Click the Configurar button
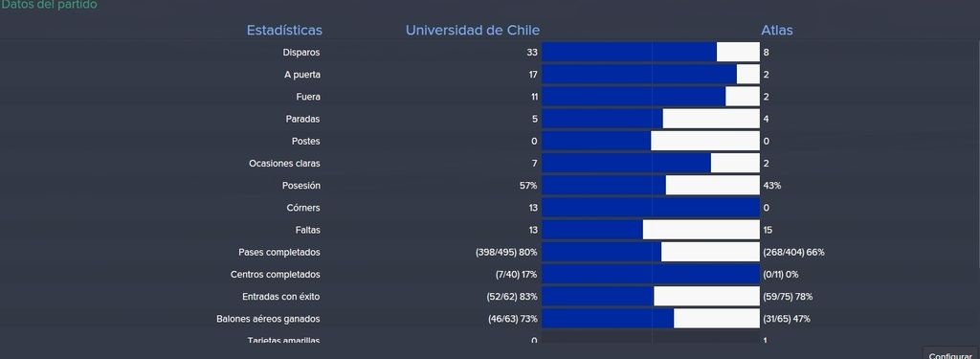The image size is (980, 359). point(950,353)
